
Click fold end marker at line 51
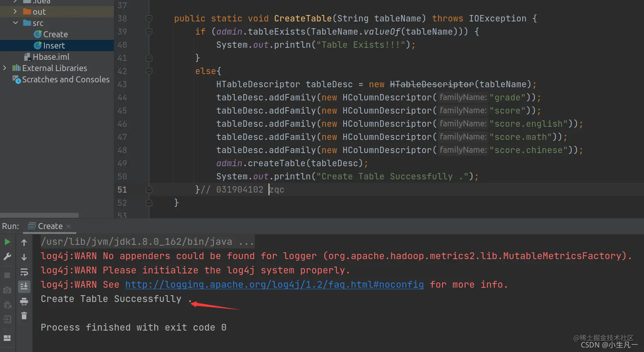coord(149,190)
